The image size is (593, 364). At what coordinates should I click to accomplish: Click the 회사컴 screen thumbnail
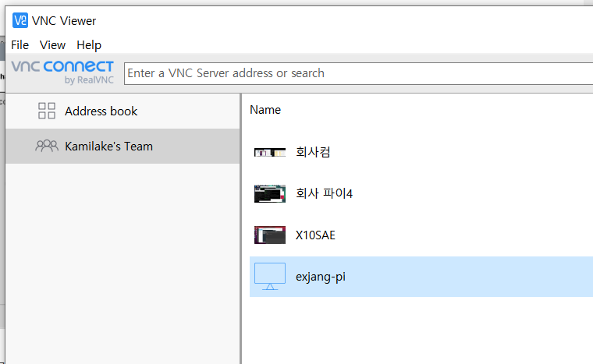pyautogui.click(x=270, y=152)
